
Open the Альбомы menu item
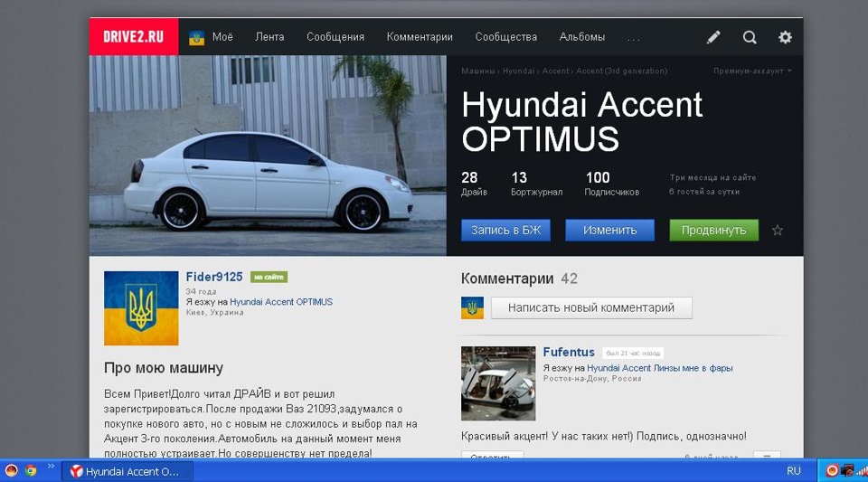click(x=581, y=37)
